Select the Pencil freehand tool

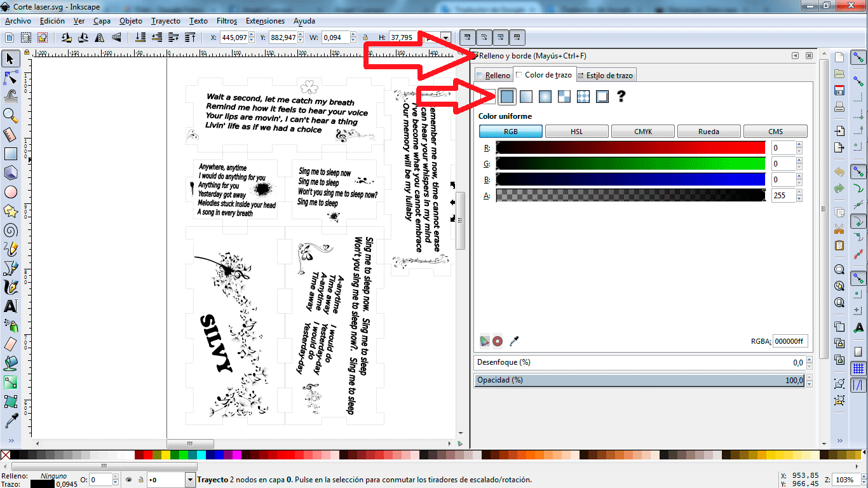click(x=10, y=249)
